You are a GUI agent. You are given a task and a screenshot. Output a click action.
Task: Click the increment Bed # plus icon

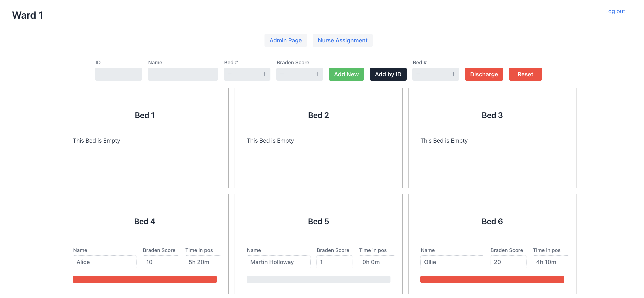[x=264, y=74]
